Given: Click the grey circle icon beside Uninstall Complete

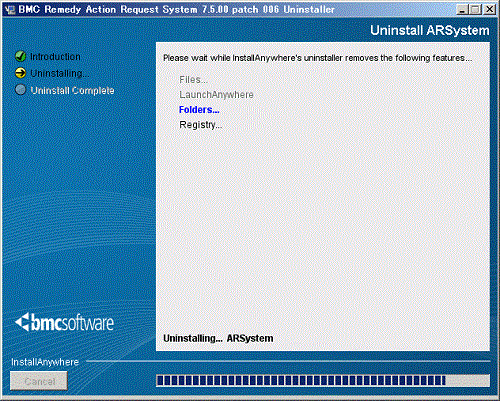Looking at the screenshot, I should (21, 90).
